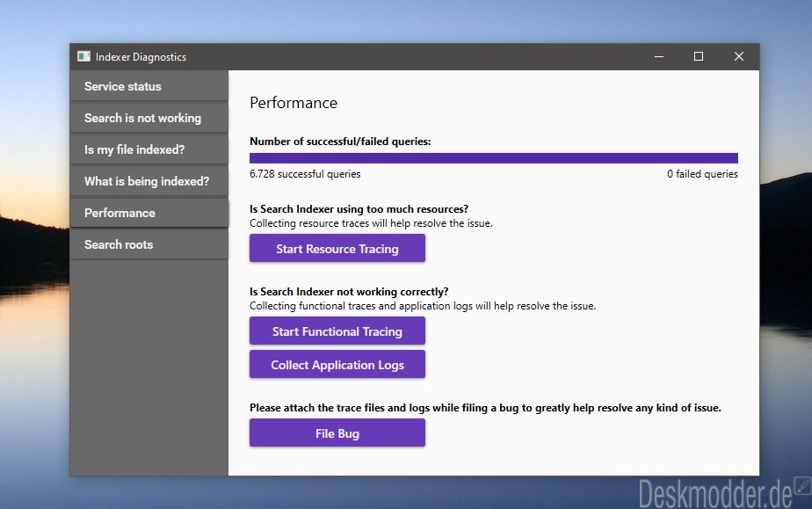Click 'Collecting functional traces and application logs' description
Image resolution: width=812 pixels, height=509 pixels.
click(423, 306)
